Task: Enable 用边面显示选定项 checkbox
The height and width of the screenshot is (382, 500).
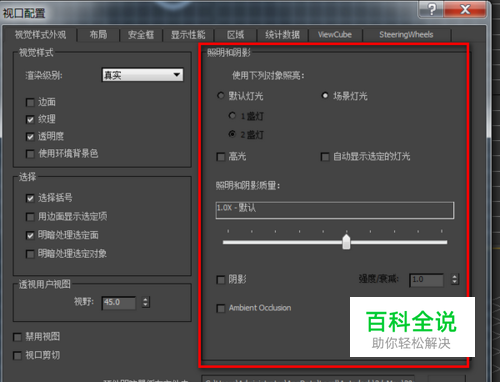Action: 30,217
